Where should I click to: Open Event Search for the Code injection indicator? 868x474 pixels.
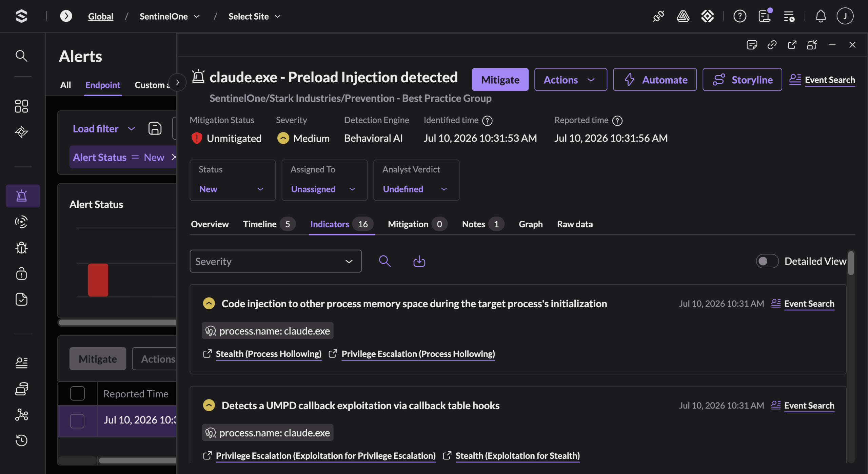click(x=809, y=303)
